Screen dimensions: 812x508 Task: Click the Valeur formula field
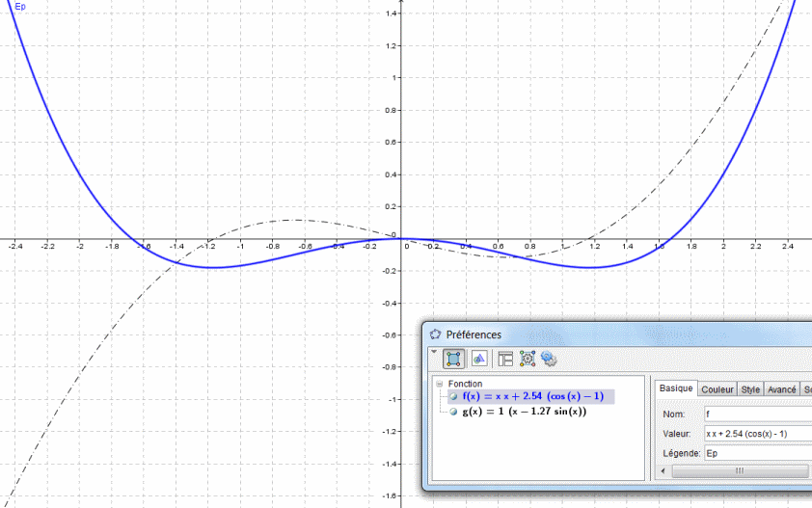[757, 434]
